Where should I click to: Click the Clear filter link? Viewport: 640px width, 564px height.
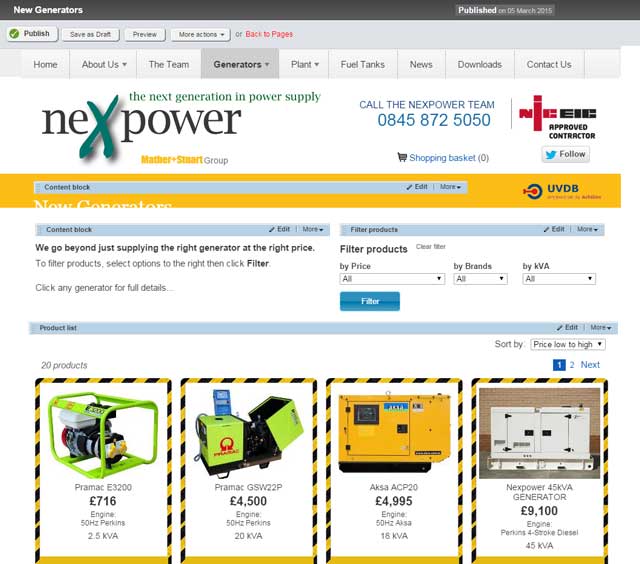[431, 246]
